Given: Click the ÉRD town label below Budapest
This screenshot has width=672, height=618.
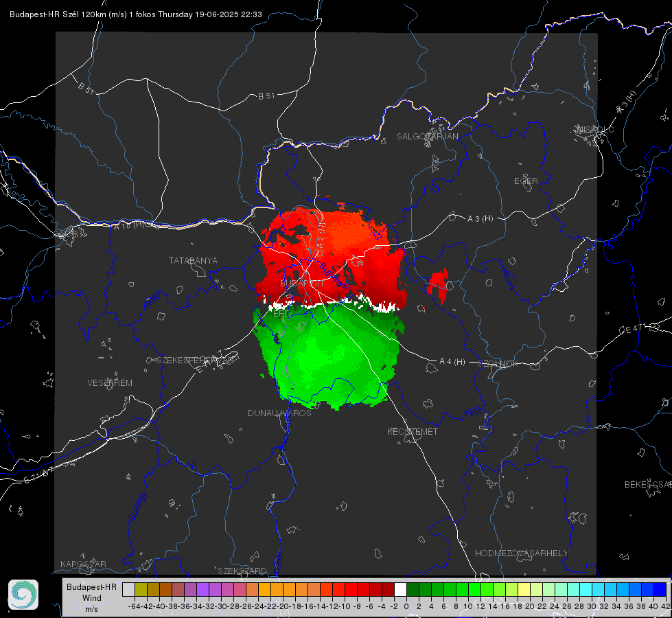Looking at the screenshot, I should tap(281, 314).
